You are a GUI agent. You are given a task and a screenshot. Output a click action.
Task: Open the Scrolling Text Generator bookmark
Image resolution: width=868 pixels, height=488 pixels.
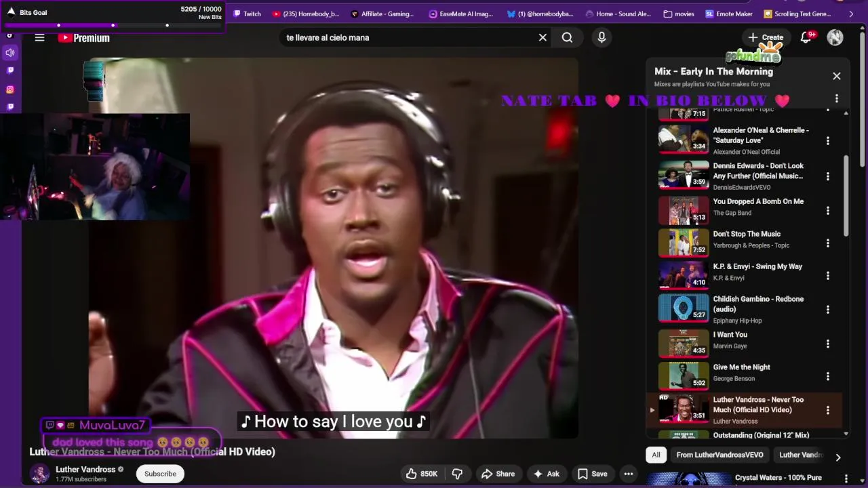coord(797,14)
